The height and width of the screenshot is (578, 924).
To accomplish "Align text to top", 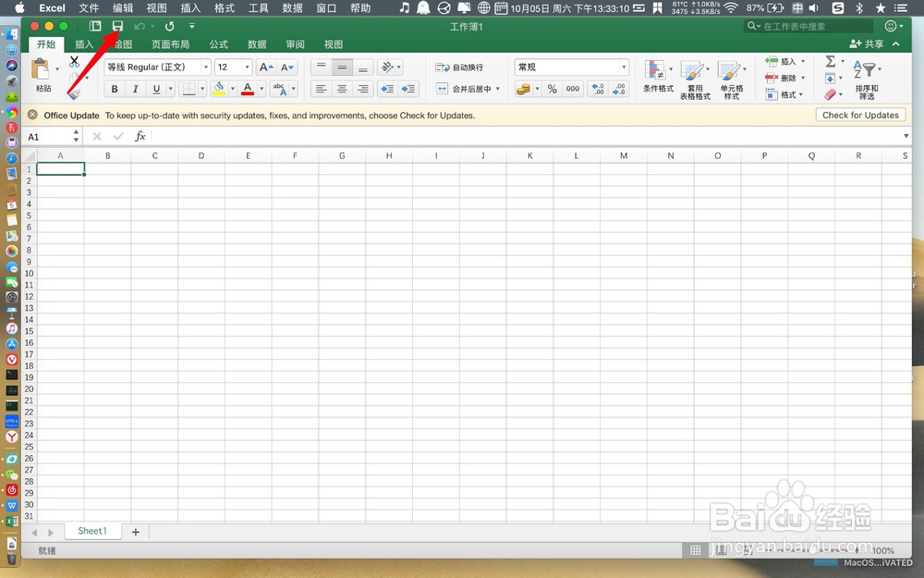I will (x=322, y=68).
